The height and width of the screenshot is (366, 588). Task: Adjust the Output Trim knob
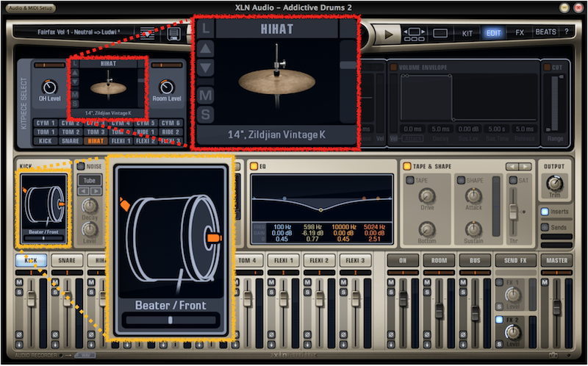(554, 184)
